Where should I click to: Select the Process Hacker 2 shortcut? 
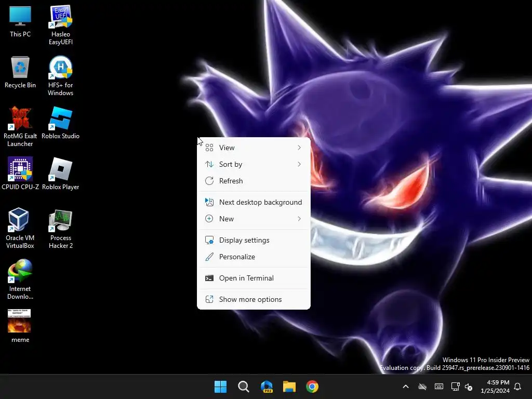pos(61,229)
